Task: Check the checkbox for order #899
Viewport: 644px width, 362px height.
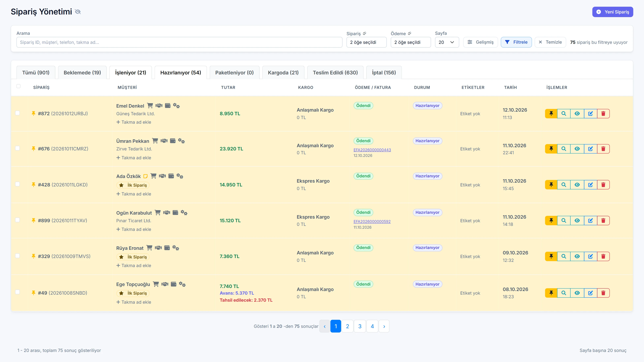Action: (x=18, y=220)
